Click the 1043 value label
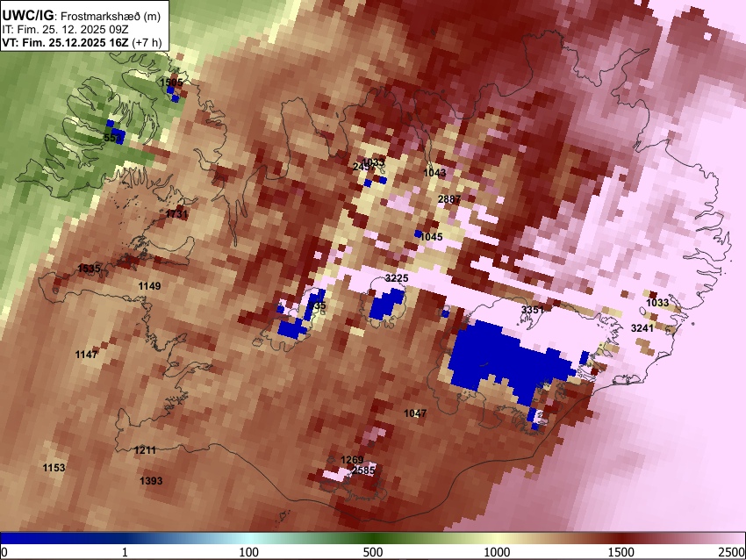Viewport: 746px width, 560px height. (434, 173)
